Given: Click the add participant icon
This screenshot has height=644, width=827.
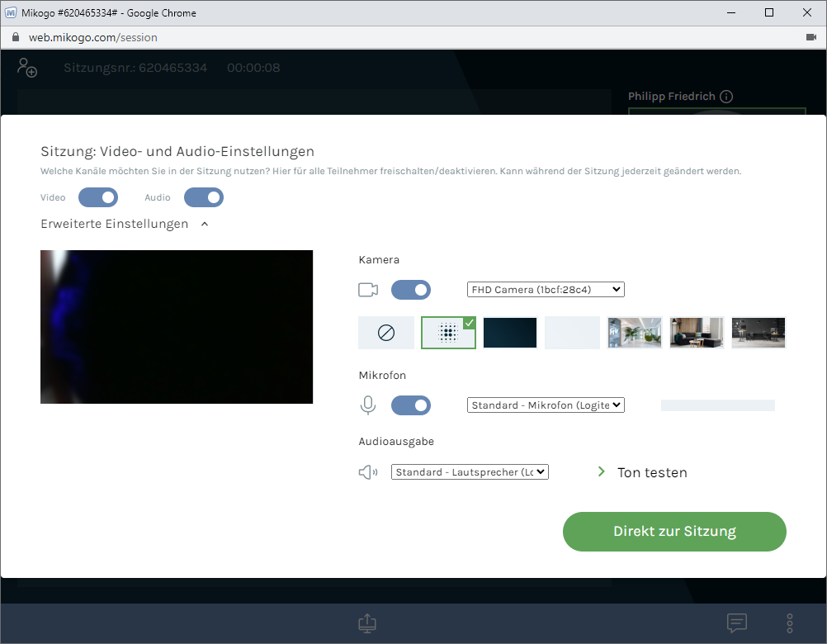Looking at the screenshot, I should [27, 68].
